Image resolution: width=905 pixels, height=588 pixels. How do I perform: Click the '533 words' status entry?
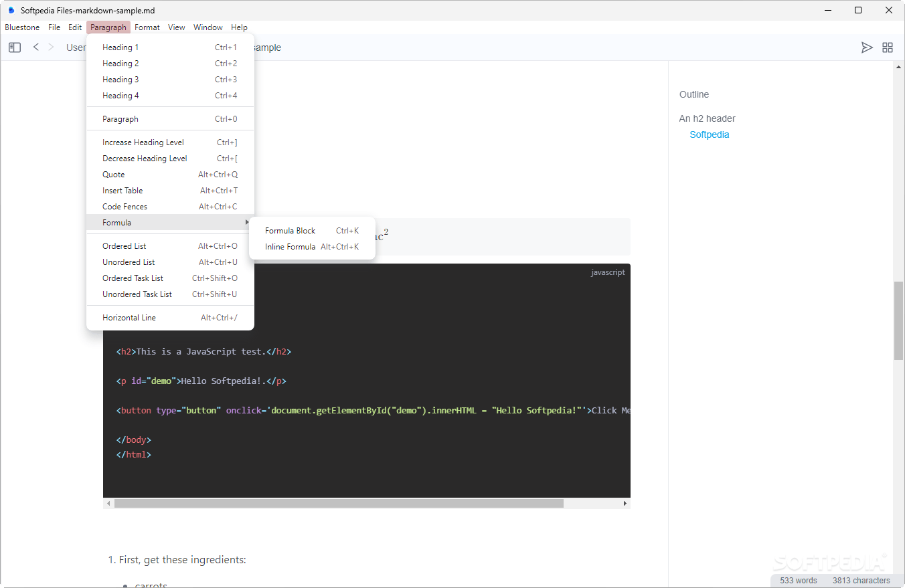coord(798,581)
